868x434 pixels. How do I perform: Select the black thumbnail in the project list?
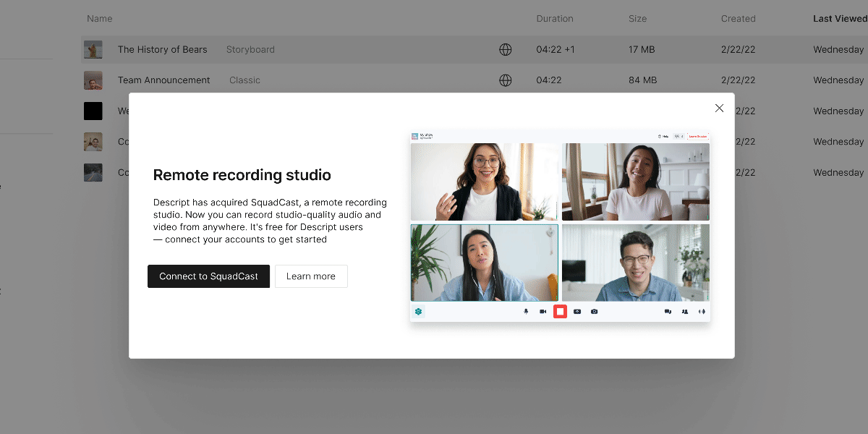pyautogui.click(x=93, y=111)
